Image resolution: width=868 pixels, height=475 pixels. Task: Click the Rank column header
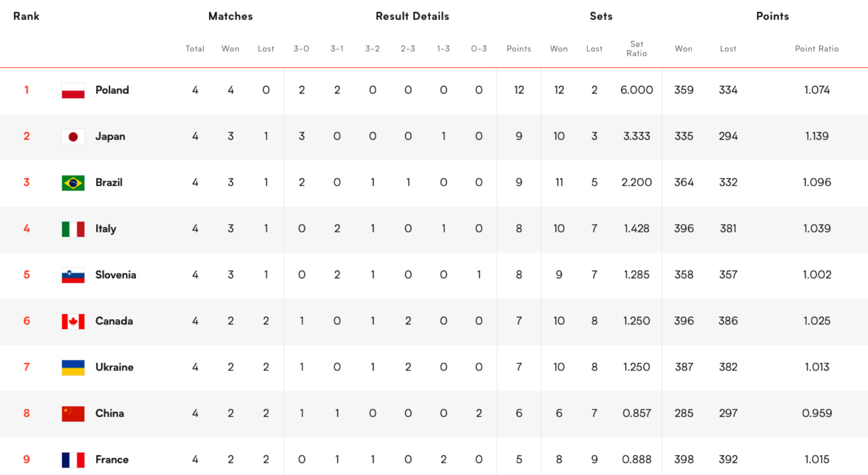26,16
